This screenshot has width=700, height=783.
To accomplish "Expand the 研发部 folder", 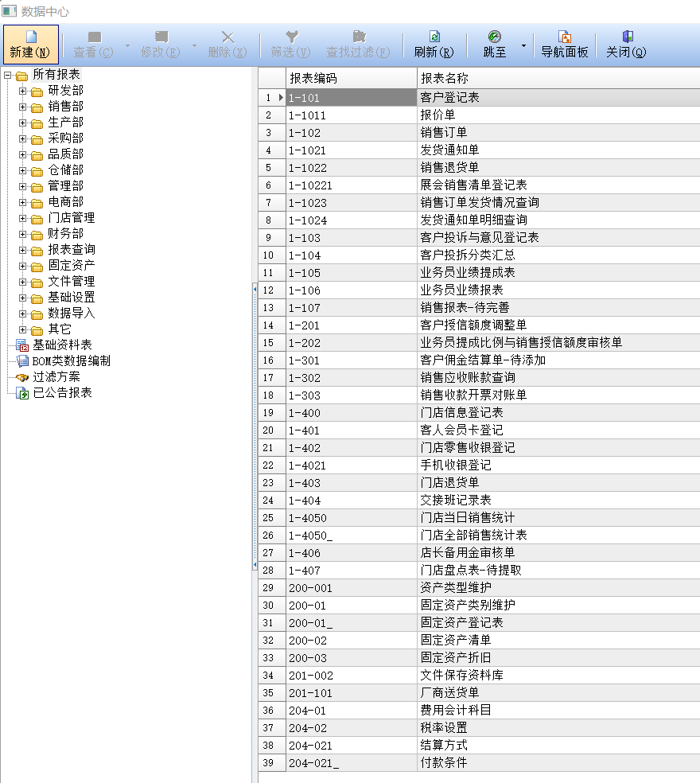I will click(x=22, y=92).
